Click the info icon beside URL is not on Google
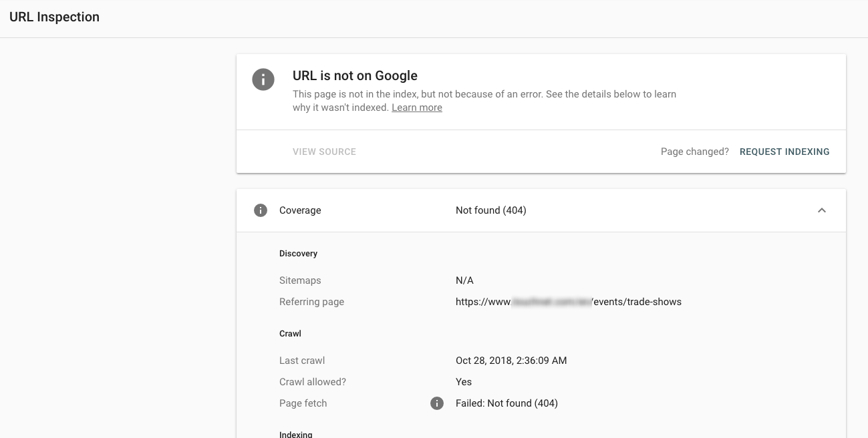868x438 pixels. (263, 79)
